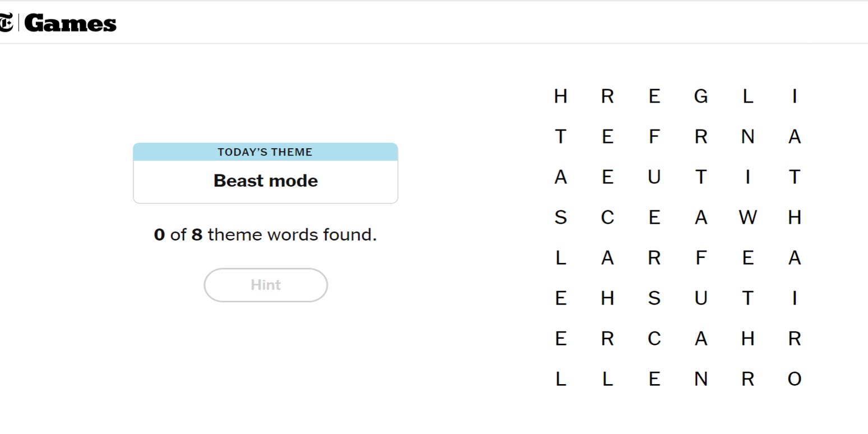The height and width of the screenshot is (434, 868).
Task: Pick the C in the seventh row
Action: [654, 339]
